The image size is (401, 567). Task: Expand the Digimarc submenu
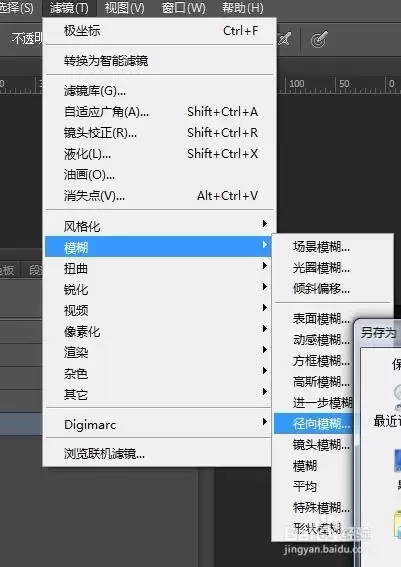click(x=158, y=424)
